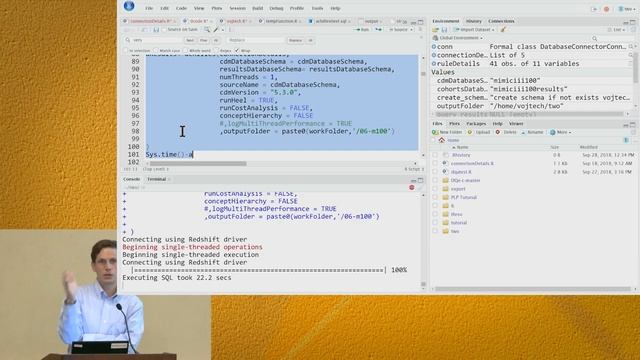
Task: Switch to the vojtech.R editor tab
Action: [236, 21]
